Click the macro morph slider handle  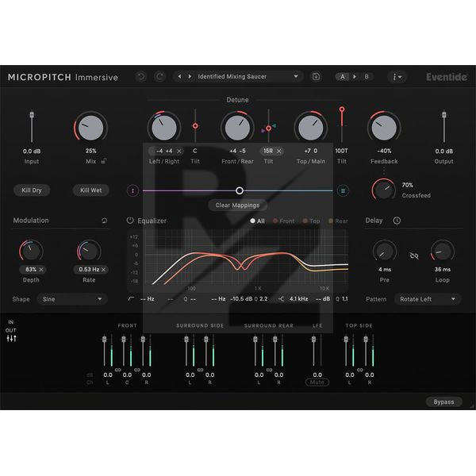point(240,190)
